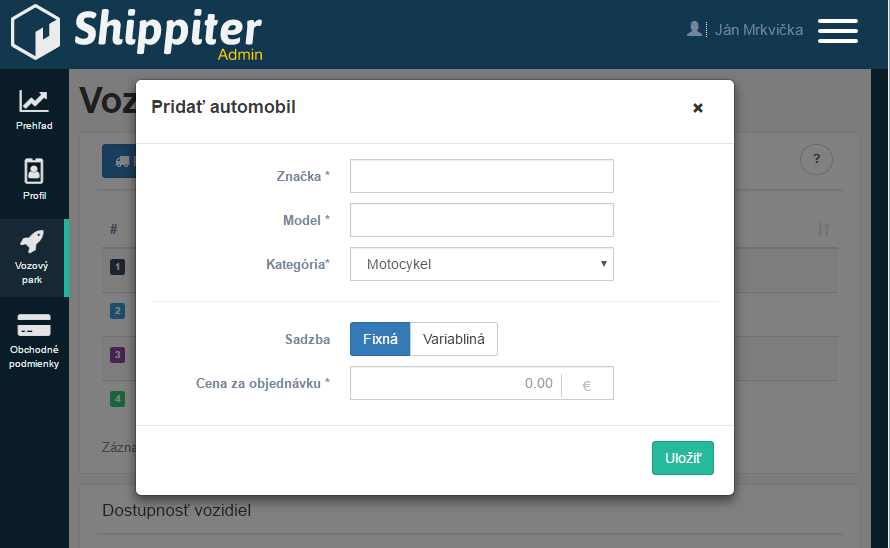
Task: Save the vehicle with Uložiť button
Action: (682, 458)
